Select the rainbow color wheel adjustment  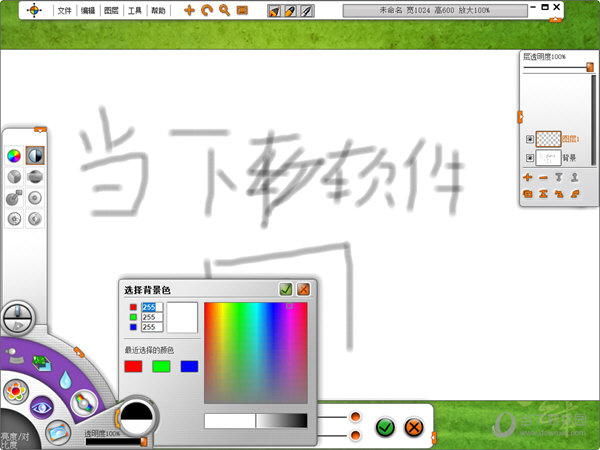pyautogui.click(x=14, y=156)
